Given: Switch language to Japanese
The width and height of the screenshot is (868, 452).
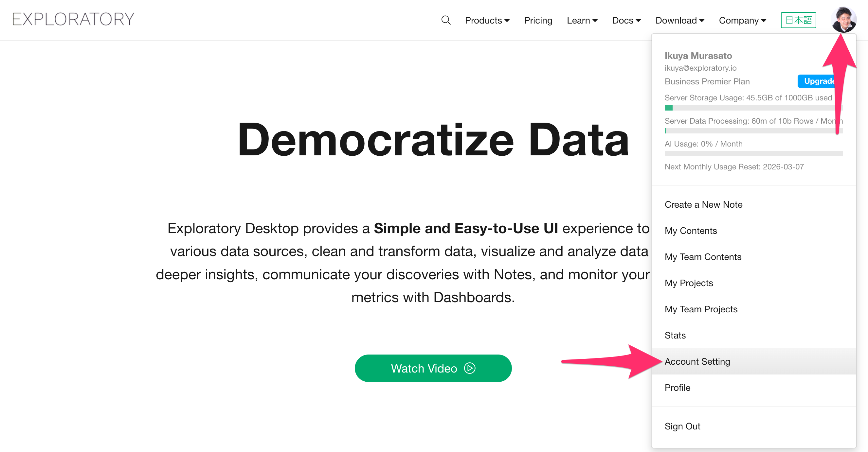Looking at the screenshot, I should (x=798, y=20).
